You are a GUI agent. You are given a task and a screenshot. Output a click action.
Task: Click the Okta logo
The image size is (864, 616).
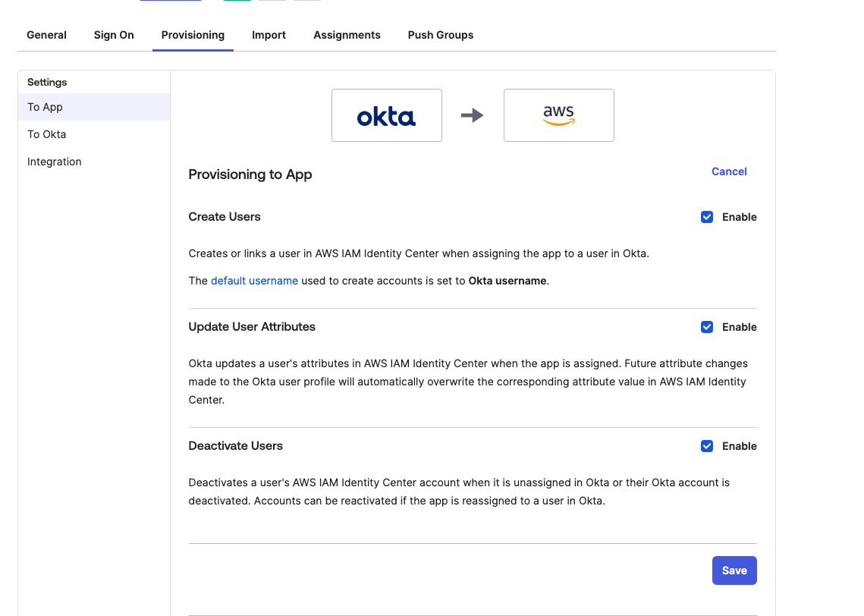[x=386, y=115]
